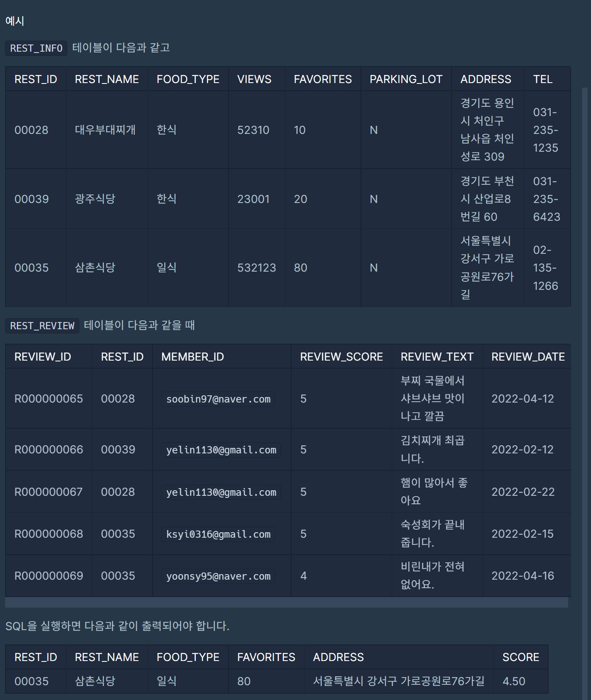591x700 pixels.
Task: Click result score value 4.50
Action: (x=514, y=681)
